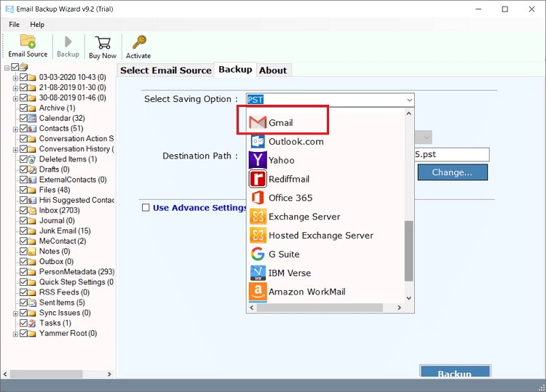Select the Rediffmail red icon
546x392 pixels.
click(x=258, y=179)
